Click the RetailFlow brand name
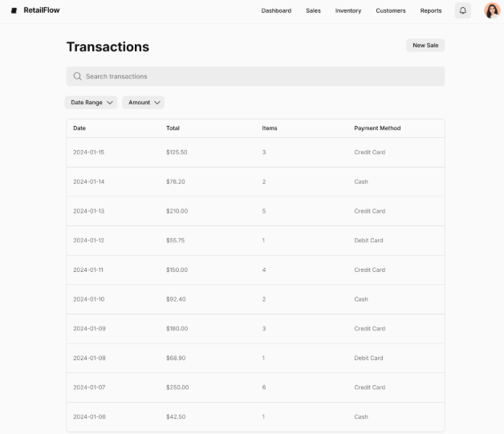 42,10
